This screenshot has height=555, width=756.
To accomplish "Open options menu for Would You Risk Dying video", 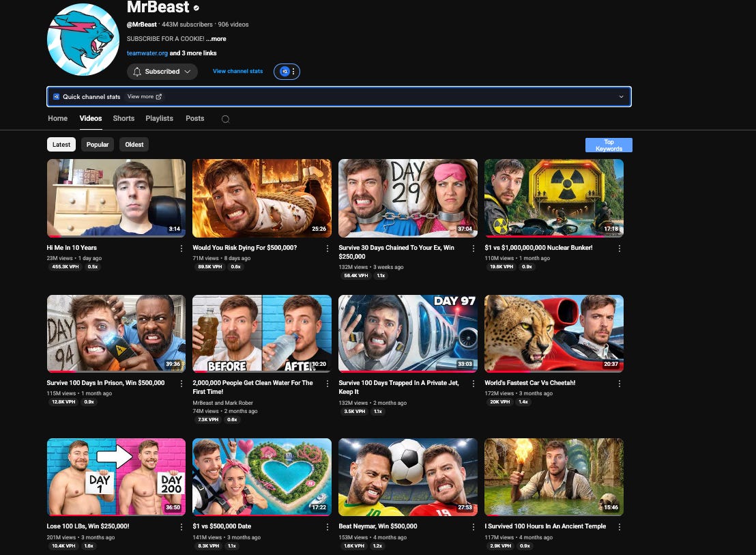I will click(328, 248).
